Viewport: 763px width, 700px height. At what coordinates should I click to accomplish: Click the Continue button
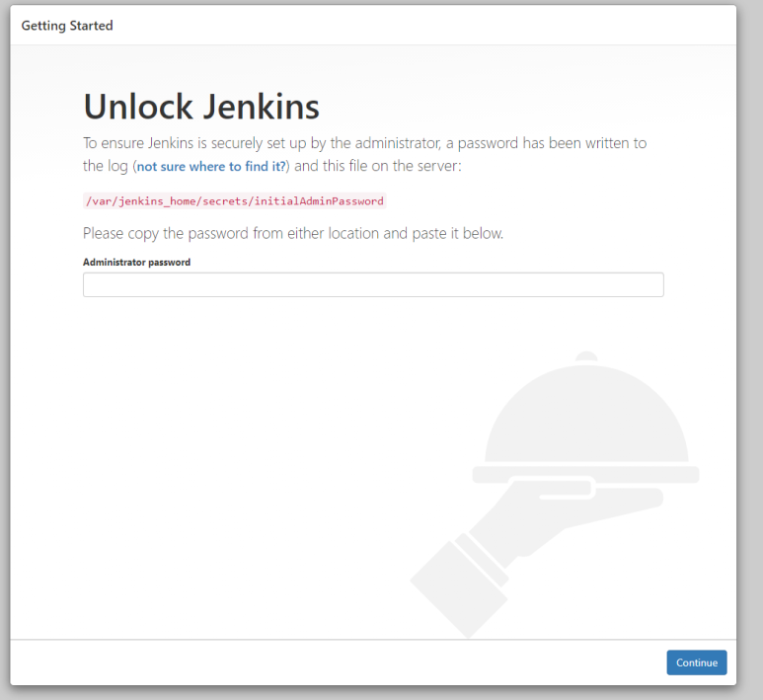coord(696,662)
